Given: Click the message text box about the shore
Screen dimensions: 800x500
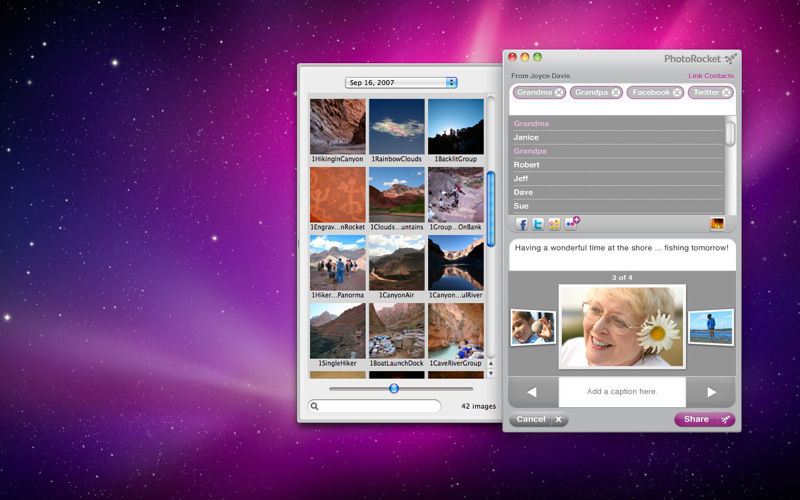Looking at the screenshot, I should click(x=622, y=254).
